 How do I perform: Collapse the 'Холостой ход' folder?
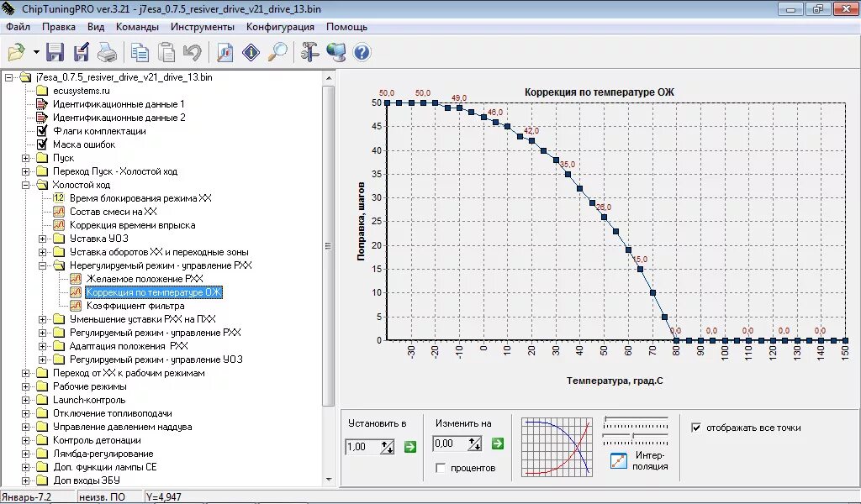pos(26,185)
